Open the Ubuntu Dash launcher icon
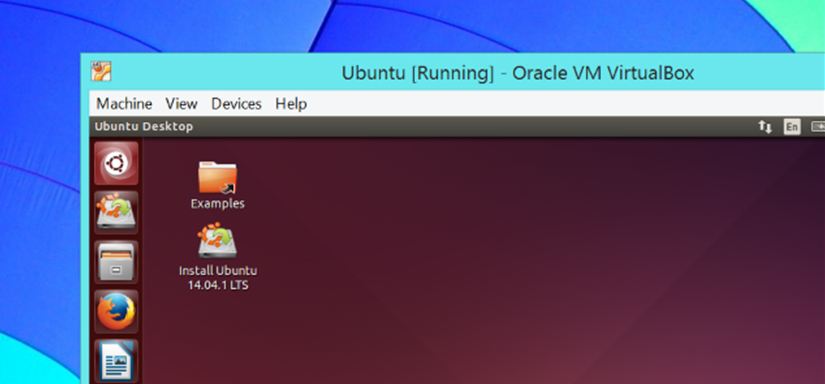The width and height of the screenshot is (825, 384). tap(116, 163)
